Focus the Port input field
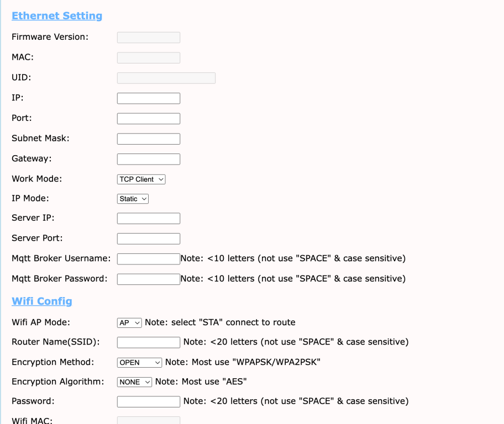This screenshot has width=504, height=424. 148,119
